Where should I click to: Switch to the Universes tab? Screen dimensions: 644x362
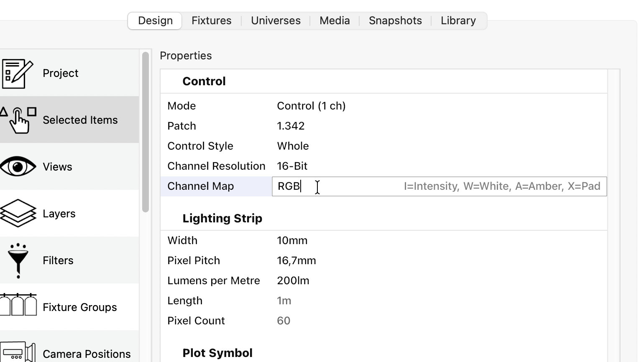pos(276,21)
